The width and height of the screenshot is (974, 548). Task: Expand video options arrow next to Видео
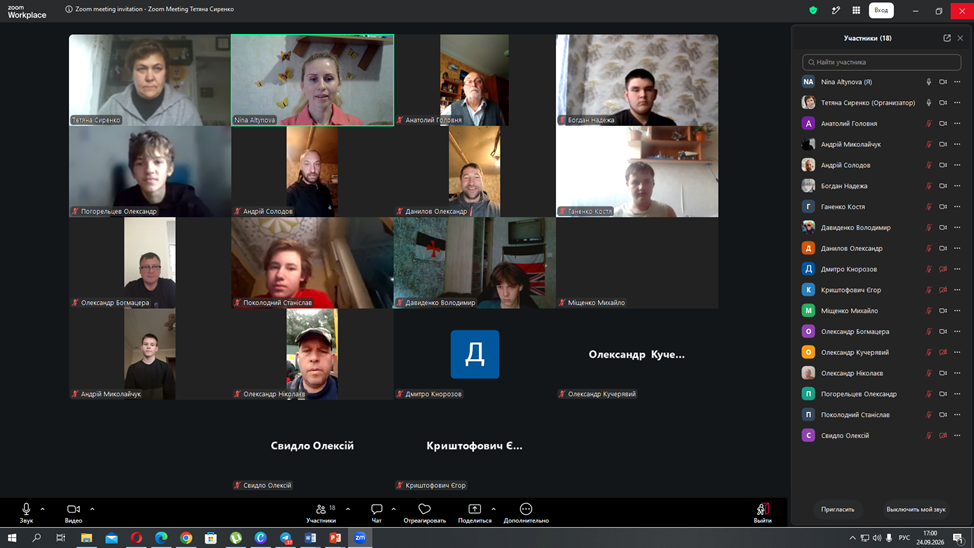point(92,509)
